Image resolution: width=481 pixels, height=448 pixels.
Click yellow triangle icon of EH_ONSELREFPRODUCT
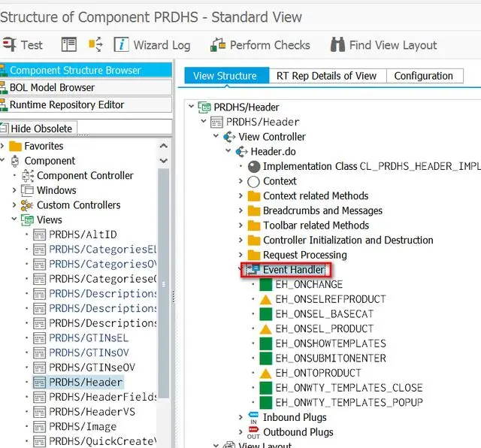265,299
